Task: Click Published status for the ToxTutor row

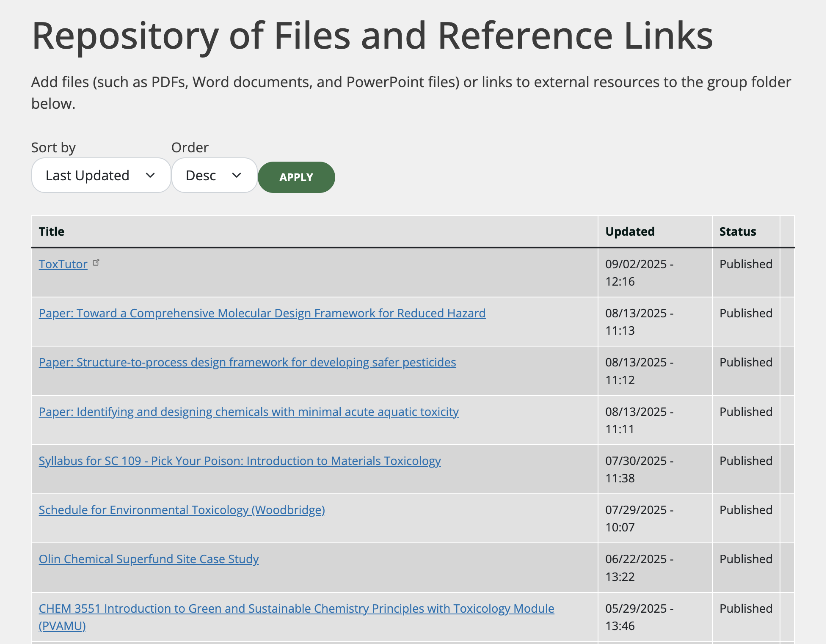Action: (746, 264)
